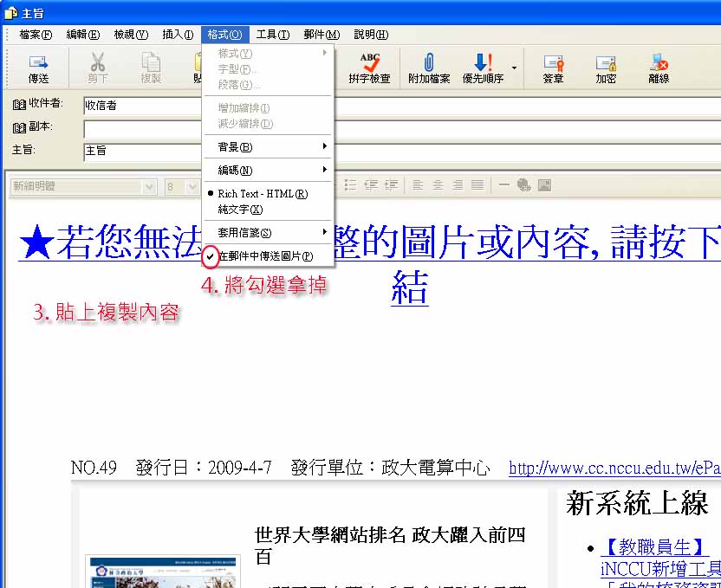This screenshot has height=588, width=721.
Task: Open the priority (優先順序) dropdown arrow
Action: coord(514,68)
